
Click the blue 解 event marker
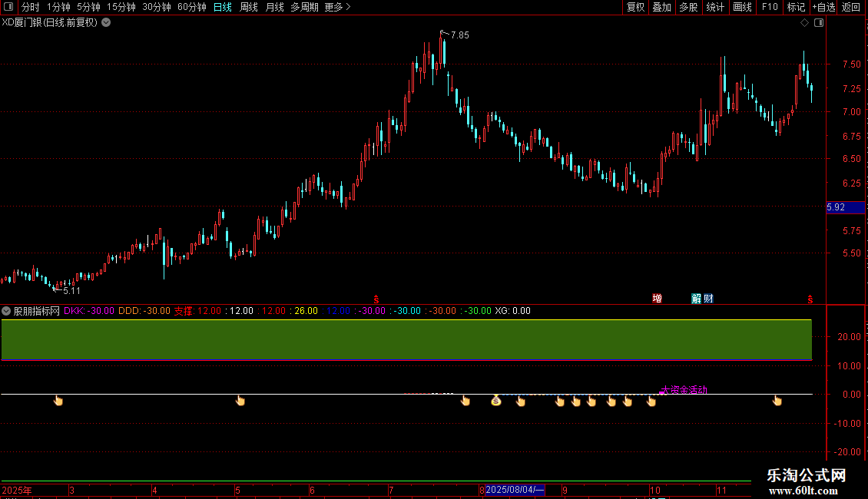tap(697, 299)
